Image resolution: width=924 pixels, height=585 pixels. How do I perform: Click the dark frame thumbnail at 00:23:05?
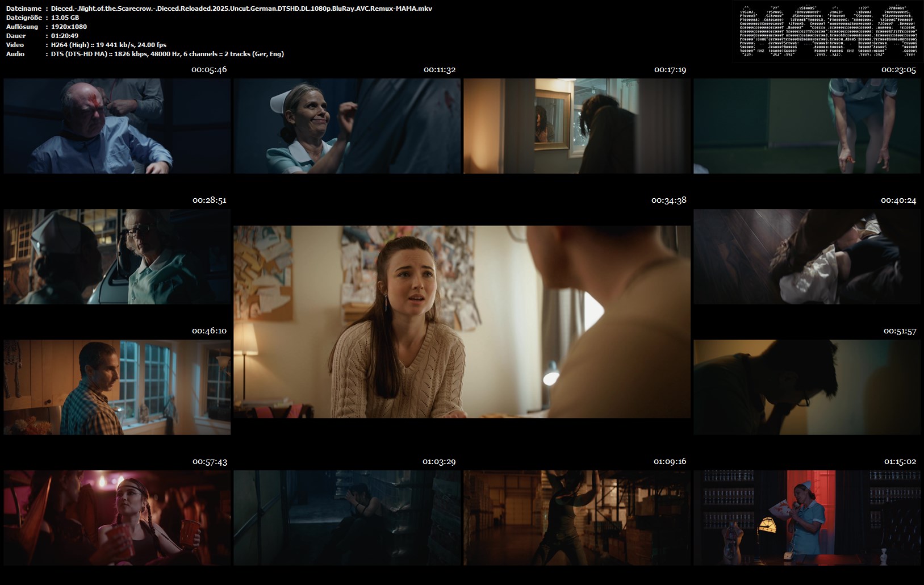[x=807, y=126]
